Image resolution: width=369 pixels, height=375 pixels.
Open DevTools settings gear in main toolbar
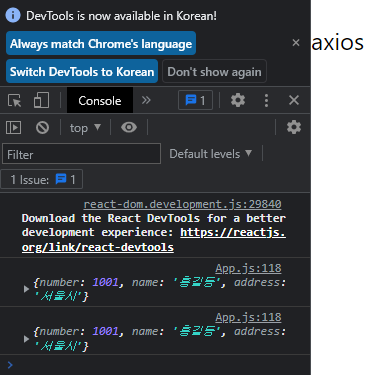coord(238,100)
